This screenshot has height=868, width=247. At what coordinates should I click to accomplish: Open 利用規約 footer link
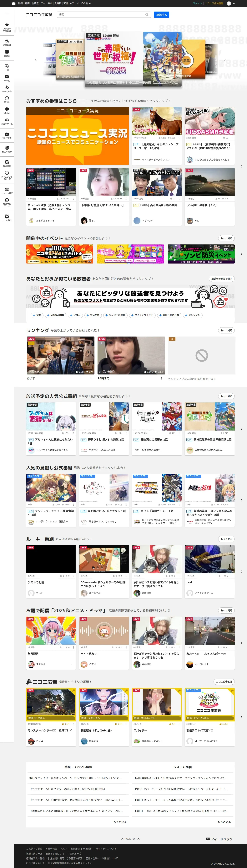[88, 849]
